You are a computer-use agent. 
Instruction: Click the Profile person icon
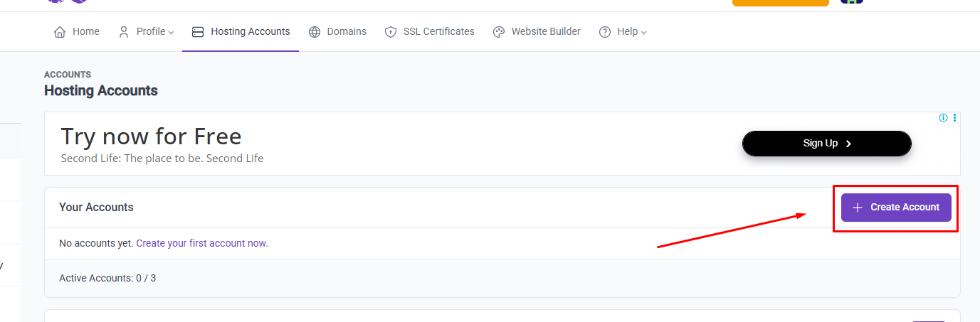point(124,32)
